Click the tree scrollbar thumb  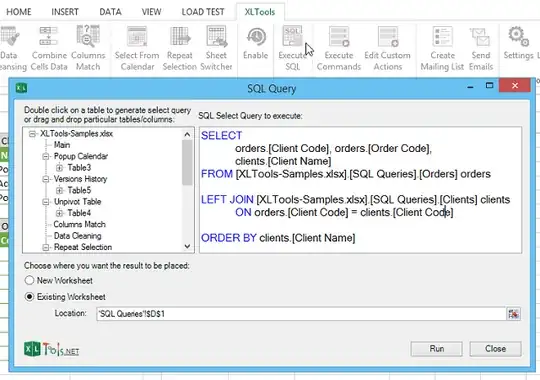pyautogui.click(x=187, y=163)
